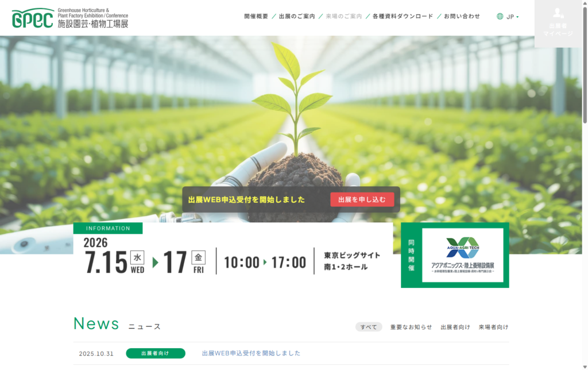Open 各種資料ダウンロード in the navigation

403,16
